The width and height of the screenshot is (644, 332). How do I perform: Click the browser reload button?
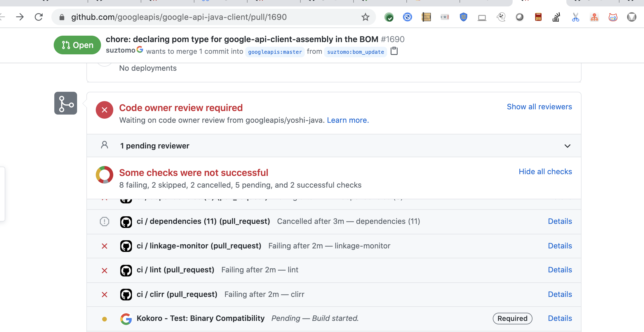tap(39, 17)
